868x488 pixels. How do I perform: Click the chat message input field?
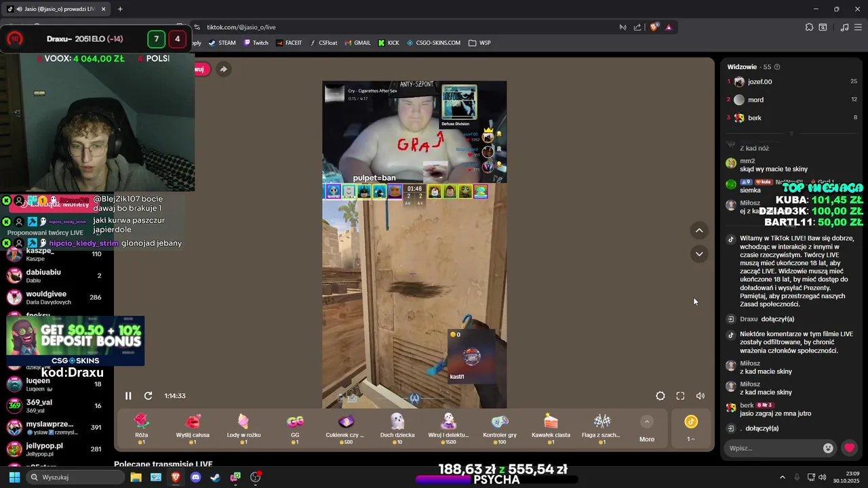point(774,448)
